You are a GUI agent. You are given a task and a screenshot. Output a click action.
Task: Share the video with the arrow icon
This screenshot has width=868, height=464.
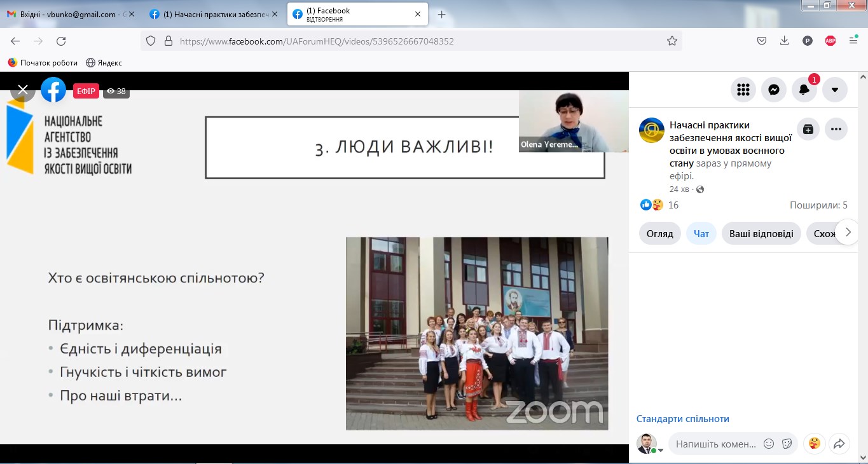[x=839, y=444]
